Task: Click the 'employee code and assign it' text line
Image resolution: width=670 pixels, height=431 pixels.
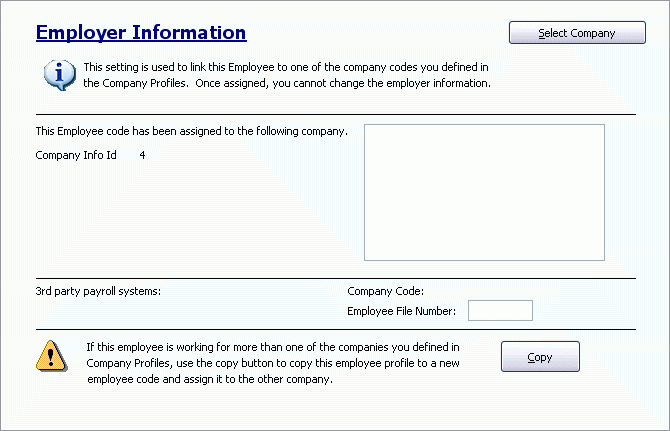Action: tap(209, 379)
